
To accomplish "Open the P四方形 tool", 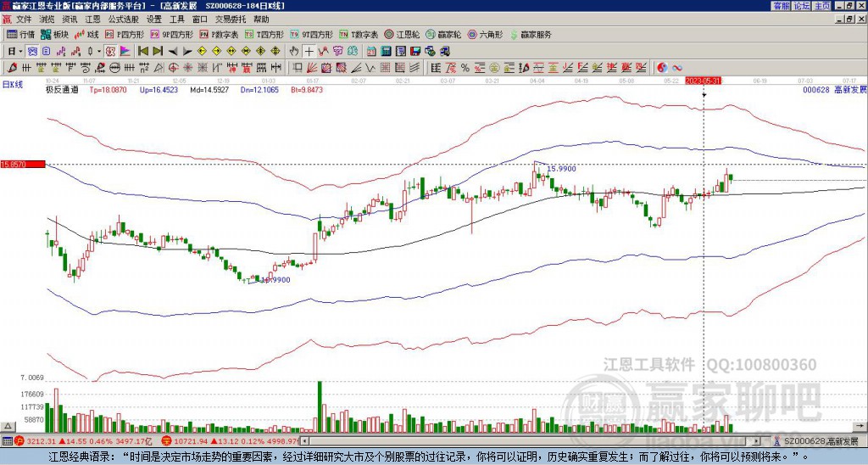I will [x=125, y=34].
